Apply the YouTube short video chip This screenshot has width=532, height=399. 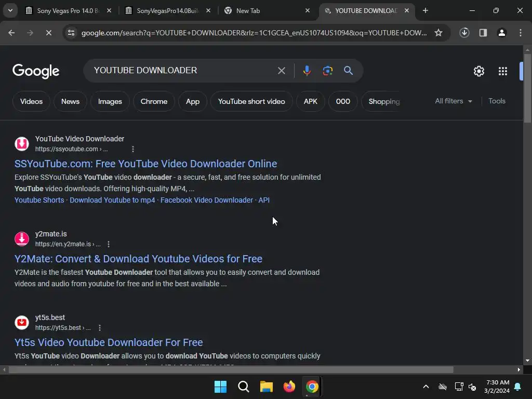tap(251, 101)
